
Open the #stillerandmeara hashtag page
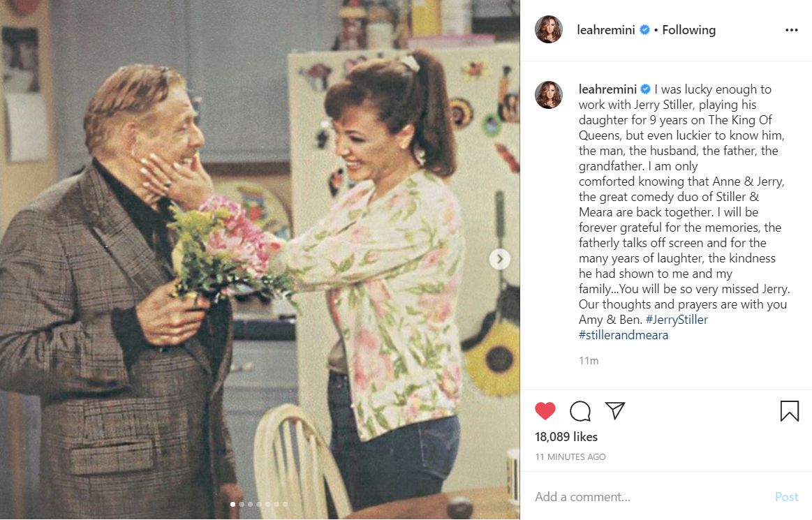623,334
